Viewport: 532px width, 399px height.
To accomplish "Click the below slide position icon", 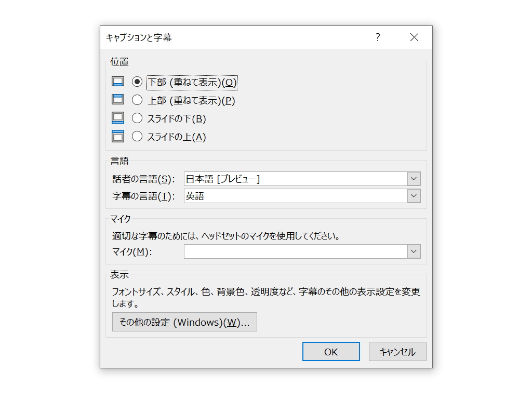I will tap(118, 118).
